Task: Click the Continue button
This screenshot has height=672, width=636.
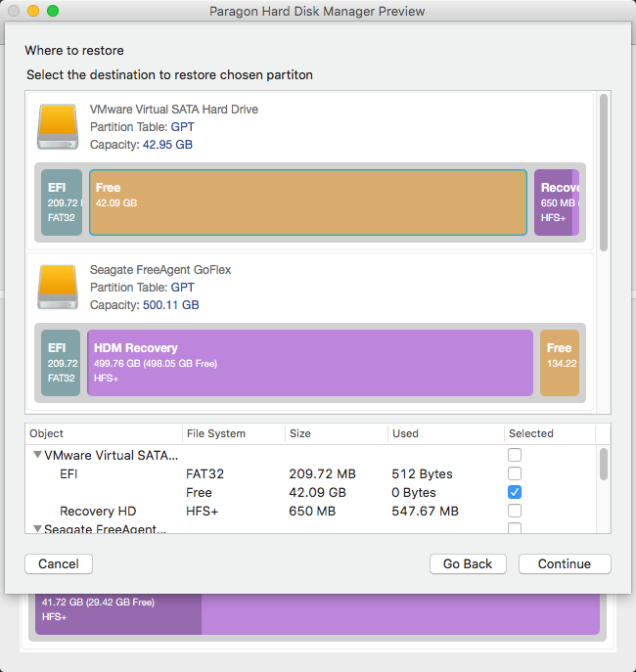Action: pyautogui.click(x=565, y=564)
